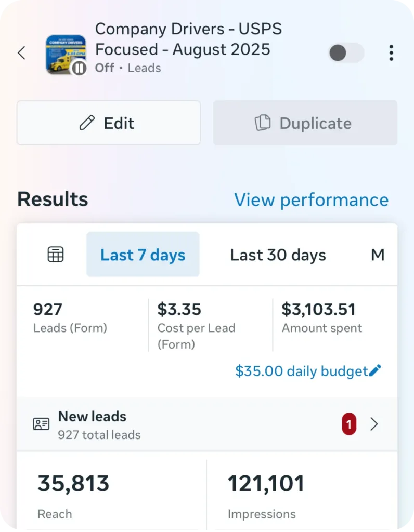Click the 927 Leads (Form) metric
This screenshot has height=532, width=414.
(70, 318)
